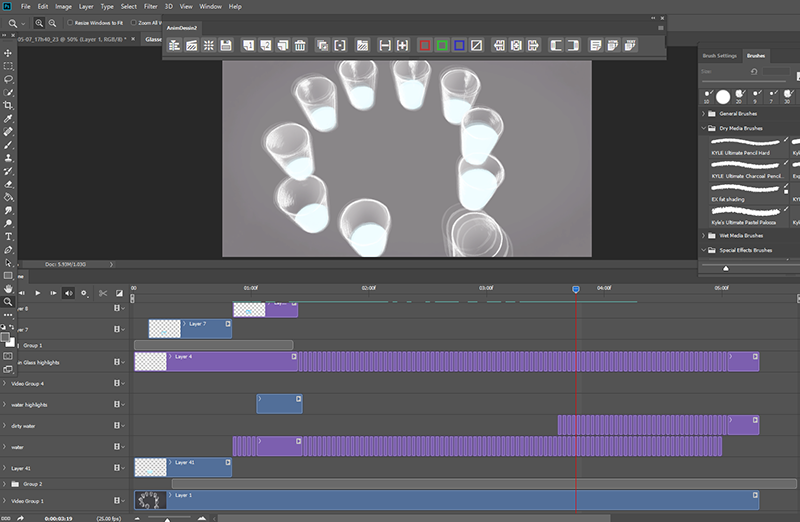Expand Group 2 in timeline
800x522 pixels.
tap(5, 484)
